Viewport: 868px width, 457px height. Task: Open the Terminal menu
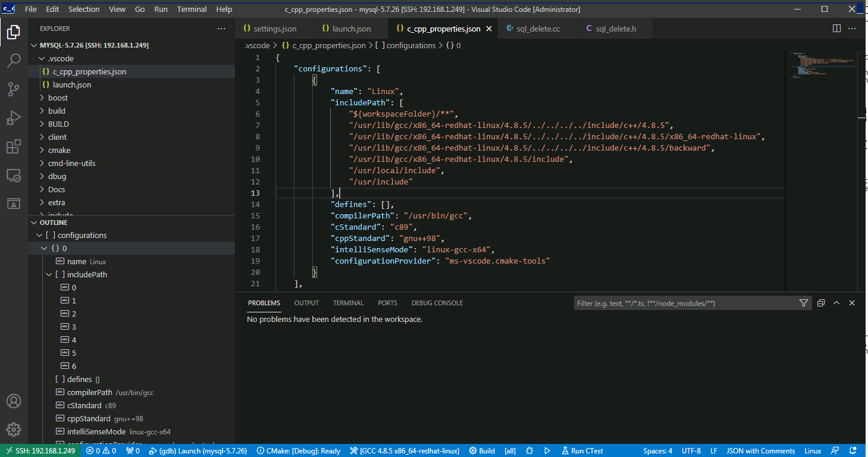point(192,10)
